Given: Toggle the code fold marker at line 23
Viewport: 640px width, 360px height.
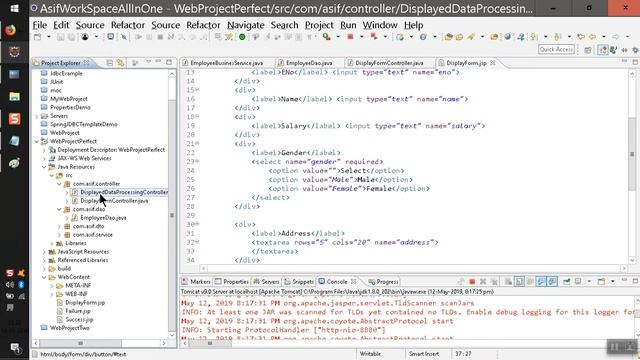Looking at the screenshot, I should [x=197, y=161].
